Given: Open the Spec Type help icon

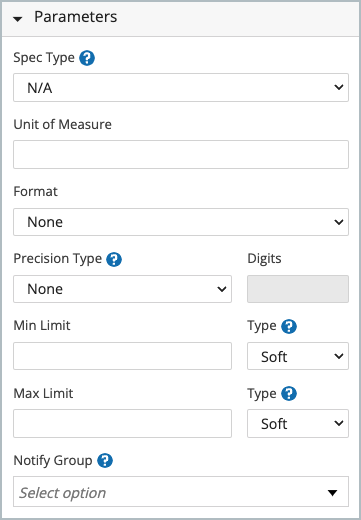Looking at the screenshot, I should click(x=87, y=58).
